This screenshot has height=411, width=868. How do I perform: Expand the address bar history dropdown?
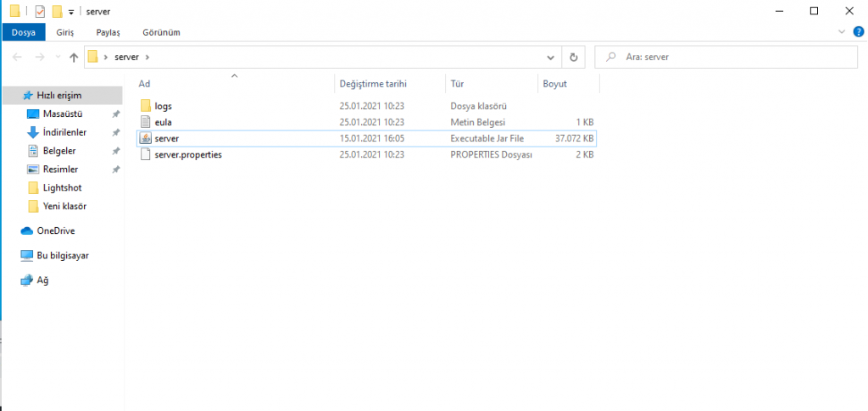click(x=551, y=58)
